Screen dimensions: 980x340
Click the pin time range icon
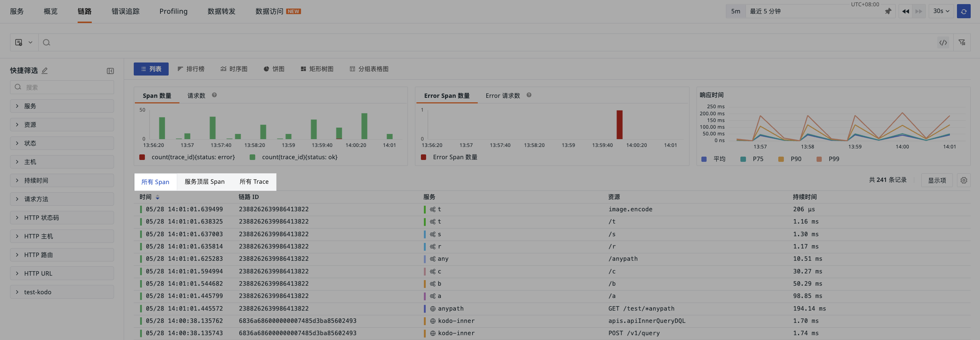point(888,12)
